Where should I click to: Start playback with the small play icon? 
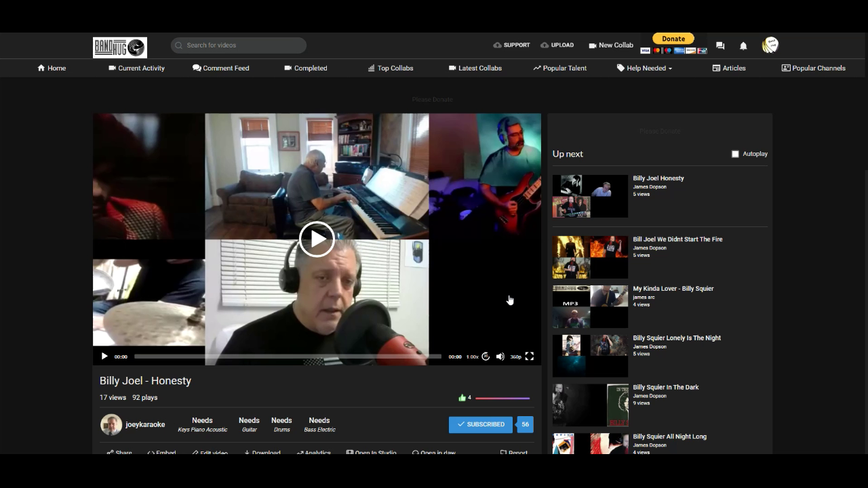104,357
